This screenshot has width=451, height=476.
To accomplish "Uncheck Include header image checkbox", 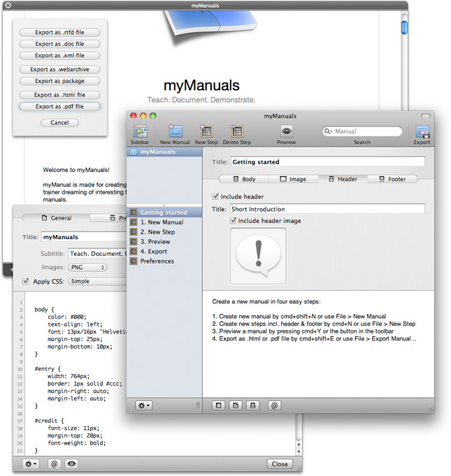I will point(233,220).
